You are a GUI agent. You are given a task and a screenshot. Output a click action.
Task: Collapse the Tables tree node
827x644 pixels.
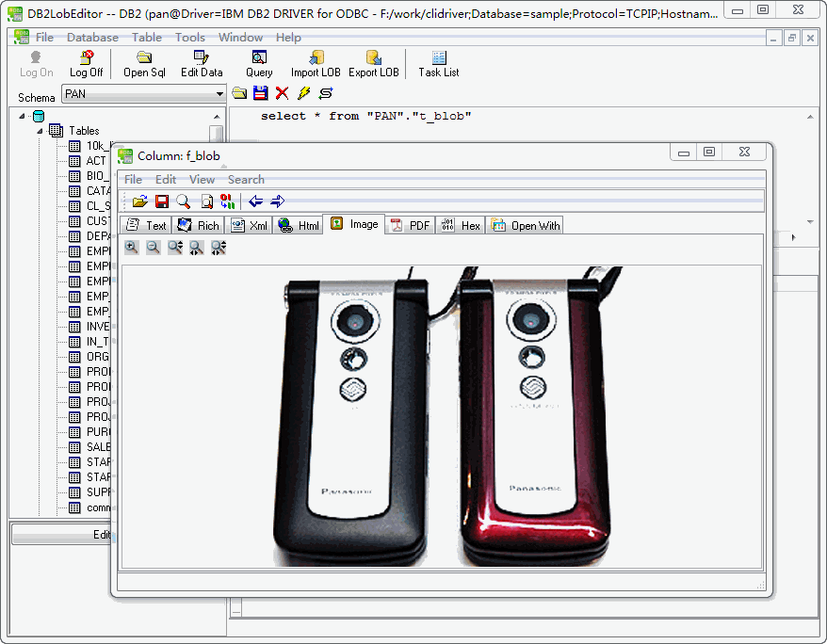pos(41,131)
